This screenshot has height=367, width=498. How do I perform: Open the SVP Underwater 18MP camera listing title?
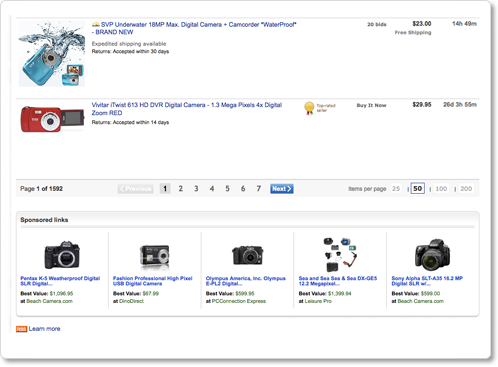[194, 28]
